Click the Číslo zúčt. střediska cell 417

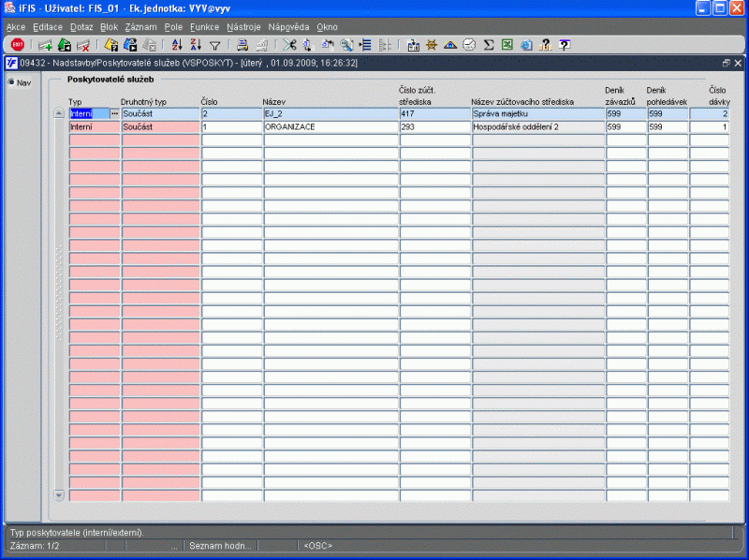434,113
